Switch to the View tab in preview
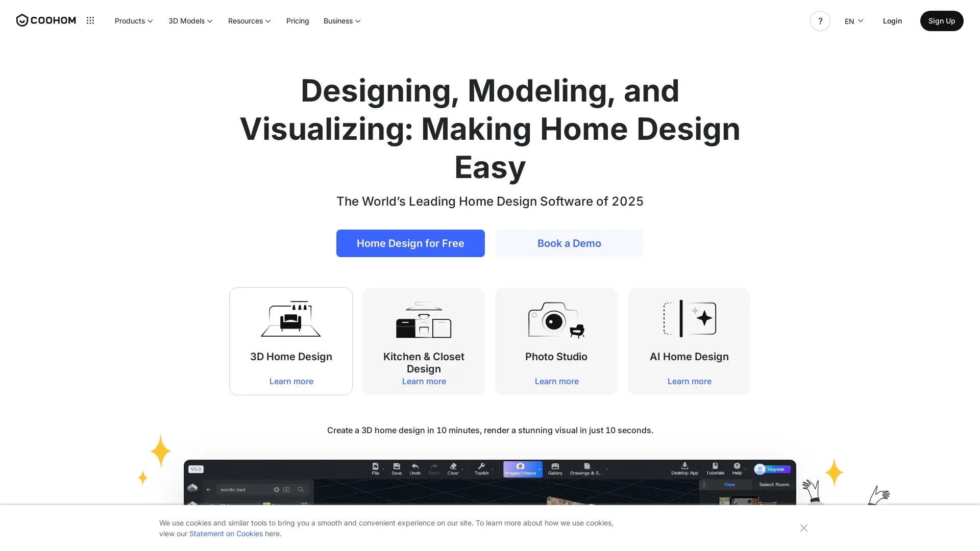This screenshot has width=980, height=551. (x=729, y=485)
